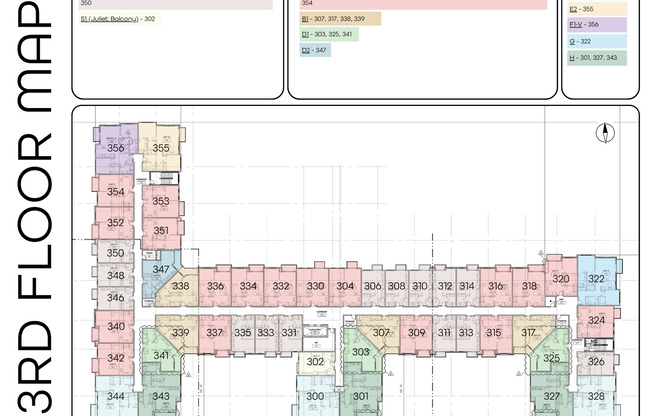The height and width of the screenshot is (416, 652).
Task: Select blue unit 347 on the floor plan
Action: (160, 270)
